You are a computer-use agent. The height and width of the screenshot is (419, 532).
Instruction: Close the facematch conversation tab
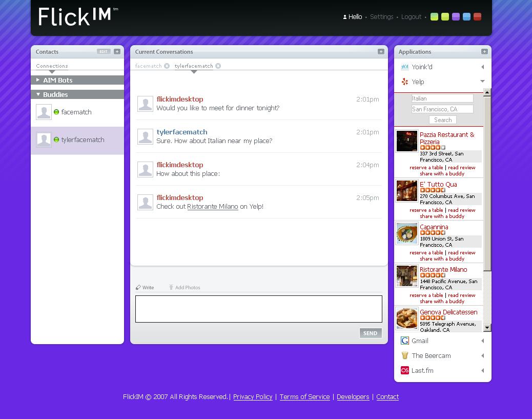[x=167, y=66]
